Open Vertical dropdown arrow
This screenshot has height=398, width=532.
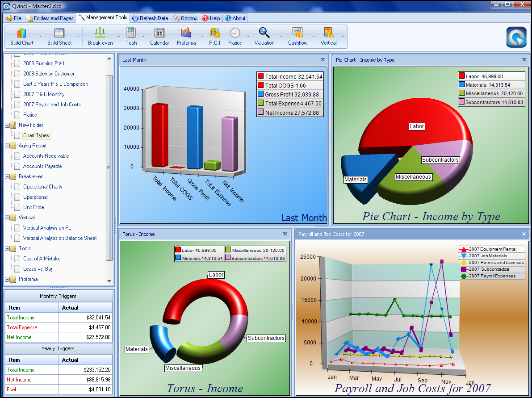pos(343,36)
